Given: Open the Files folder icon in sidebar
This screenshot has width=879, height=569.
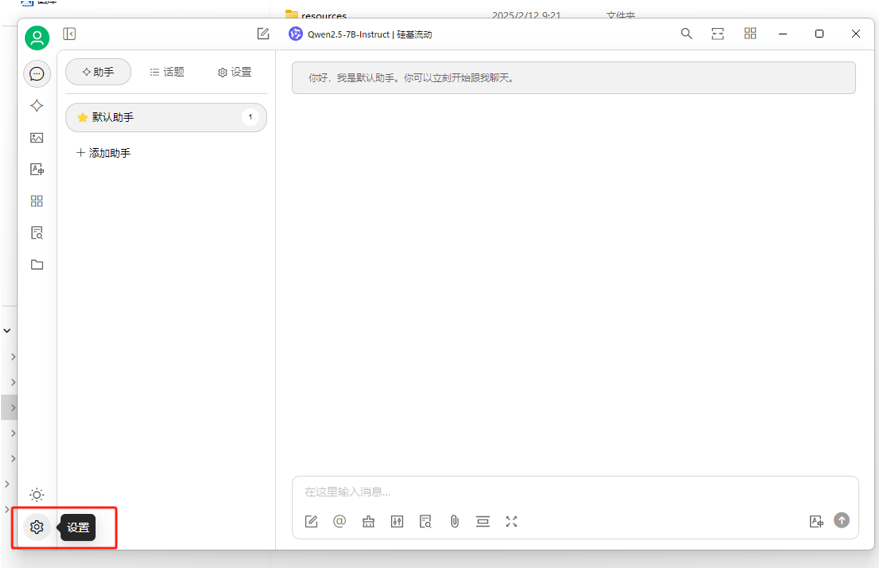Looking at the screenshot, I should pos(36,265).
